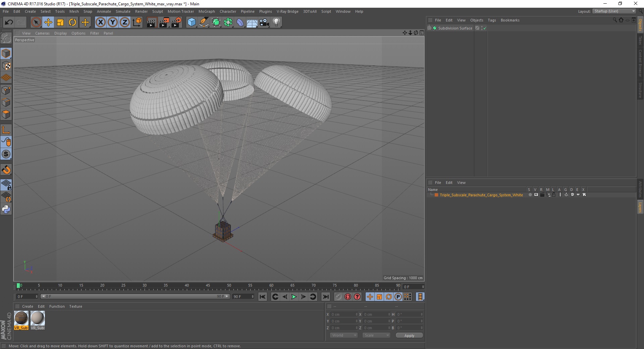The height and width of the screenshot is (349, 644).
Task: Toggle X axis lock
Action: coord(100,22)
